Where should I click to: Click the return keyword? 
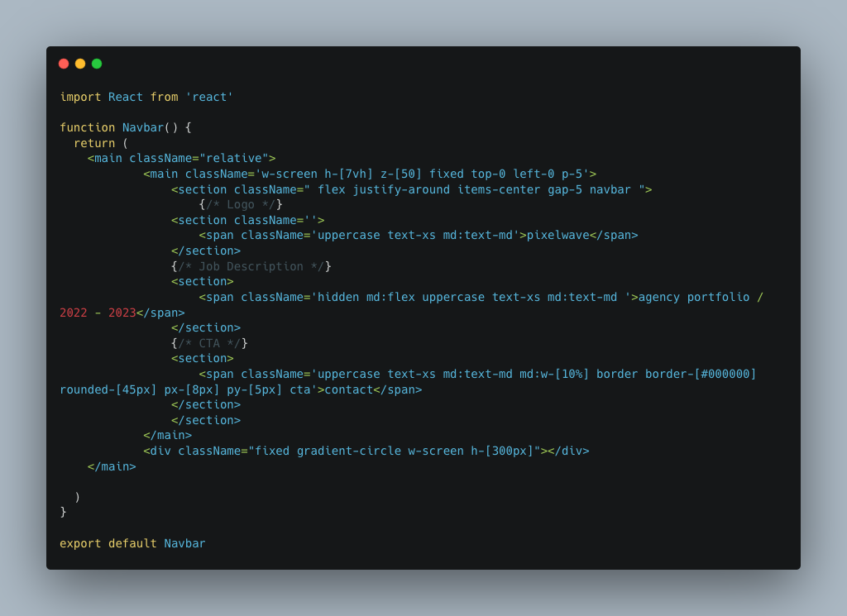click(94, 143)
